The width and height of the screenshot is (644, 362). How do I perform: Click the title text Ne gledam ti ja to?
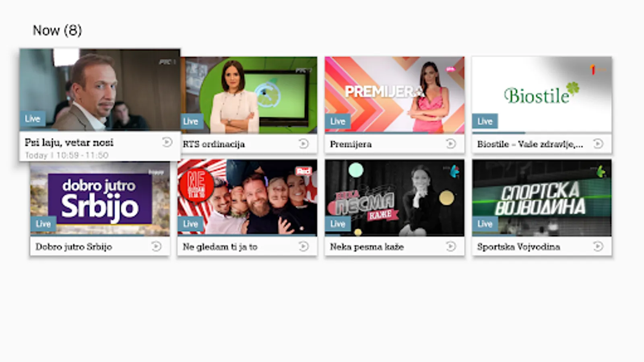coord(220,247)
